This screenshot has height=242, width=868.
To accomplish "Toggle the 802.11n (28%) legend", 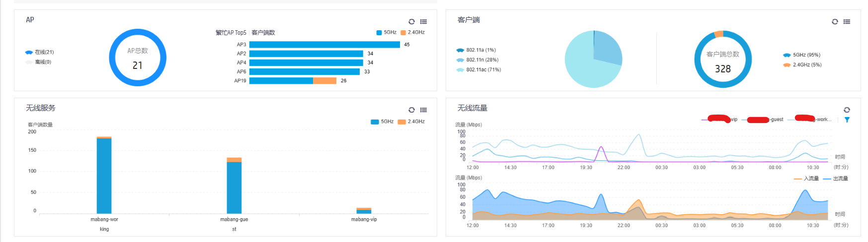I will 477,60.
